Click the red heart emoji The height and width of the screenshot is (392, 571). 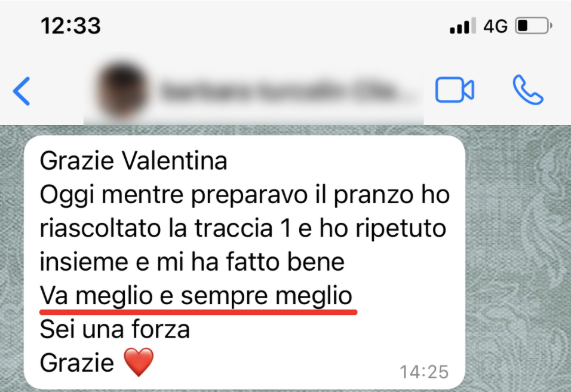(139, 362)
